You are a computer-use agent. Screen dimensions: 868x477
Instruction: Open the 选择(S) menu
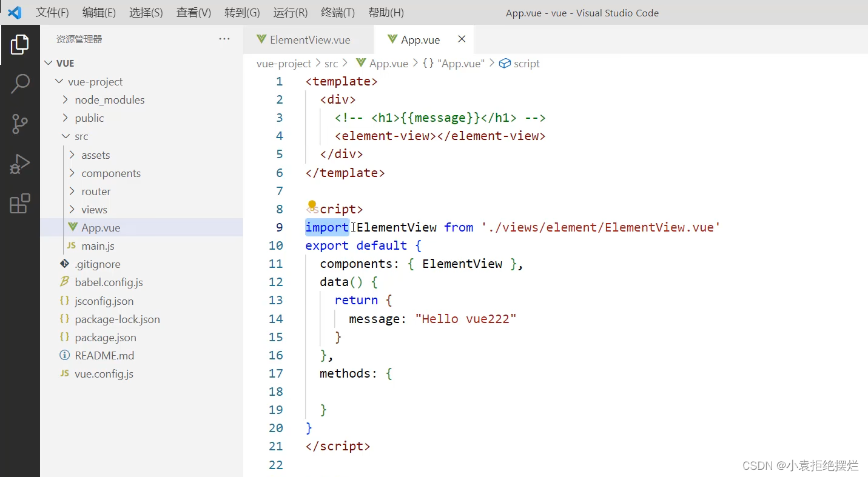point(146,13)
